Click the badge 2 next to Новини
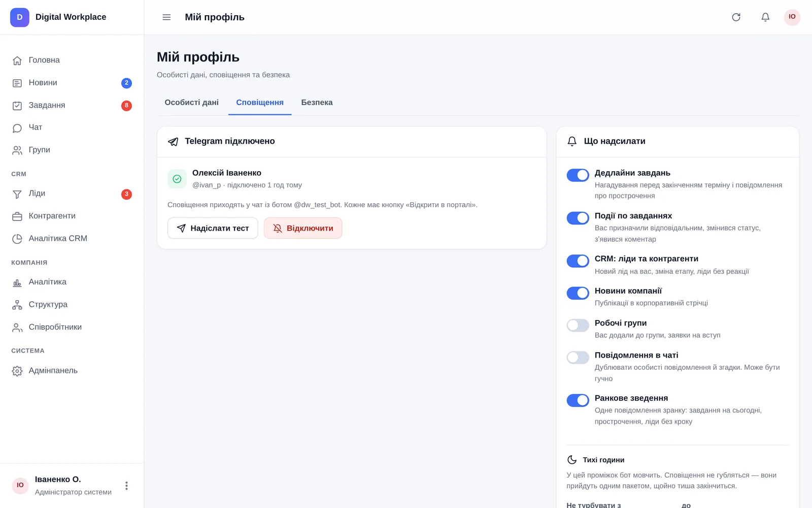This screenshot has width=812, height=508. point(126,83)
